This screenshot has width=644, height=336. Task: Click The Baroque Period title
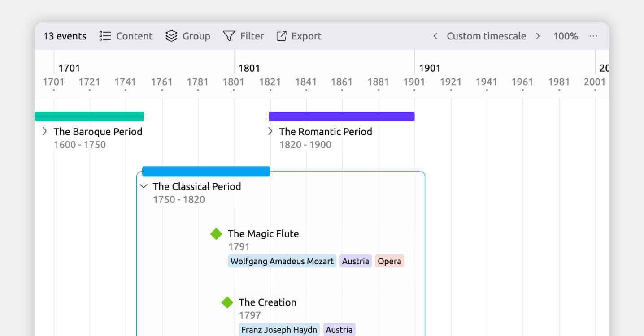(98, 131)
